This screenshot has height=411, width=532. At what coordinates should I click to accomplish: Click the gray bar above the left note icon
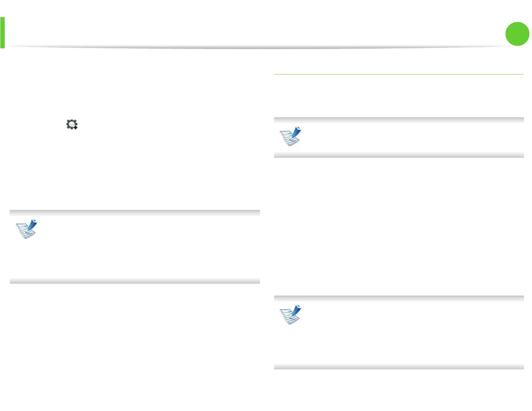coord(135,213)
